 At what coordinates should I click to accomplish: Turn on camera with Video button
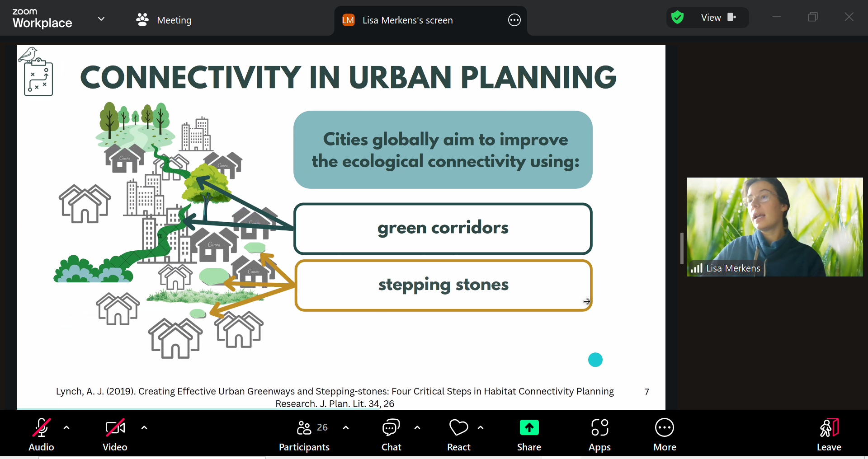(115, 434)
